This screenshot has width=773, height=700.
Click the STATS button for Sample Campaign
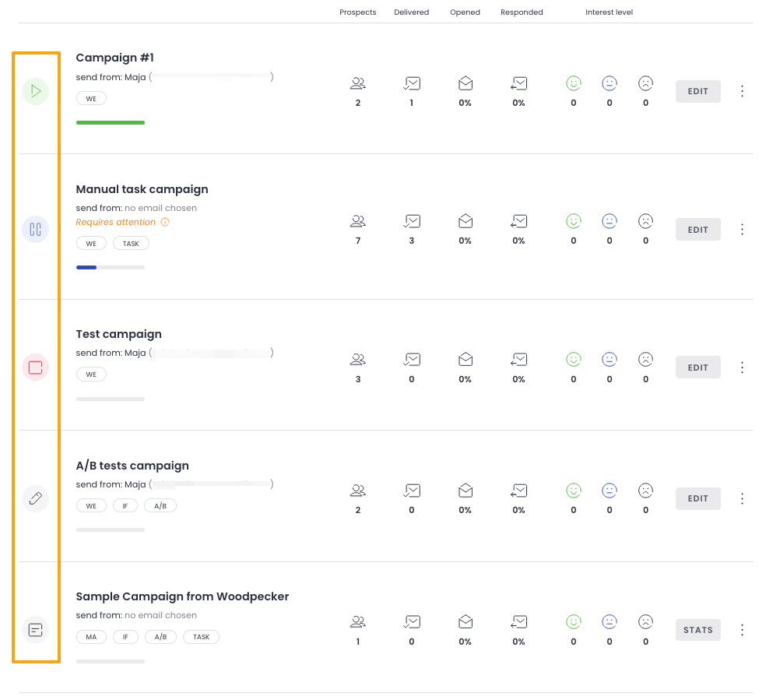point(697,630)
